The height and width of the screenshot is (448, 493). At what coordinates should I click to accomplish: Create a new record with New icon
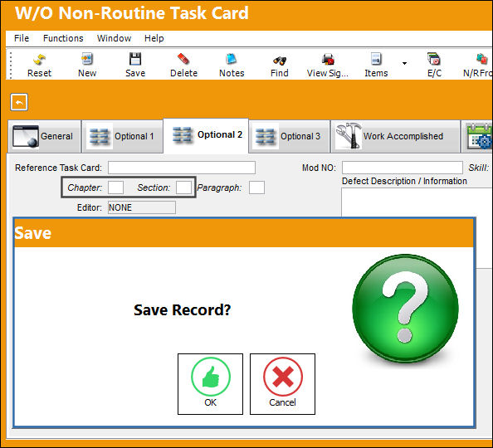pyautogui.click(x=87, y=59)
